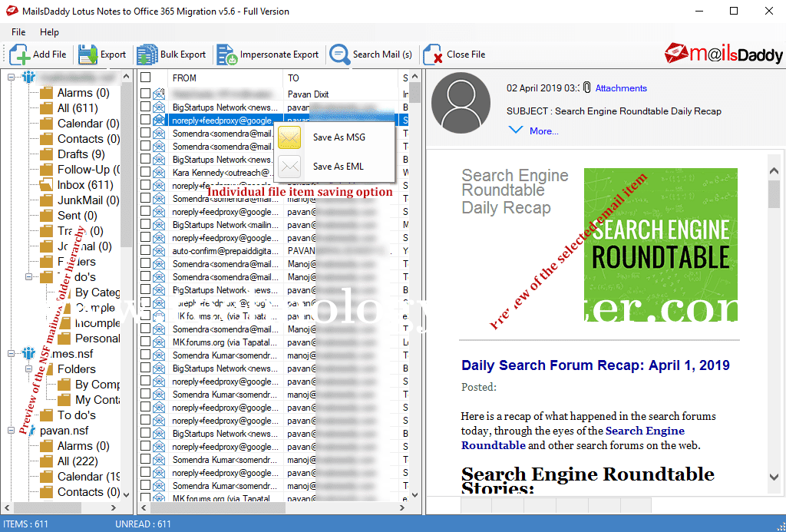Click the Drafts folder icon
This screenshot has height=532, width=786.
[46, 154]
